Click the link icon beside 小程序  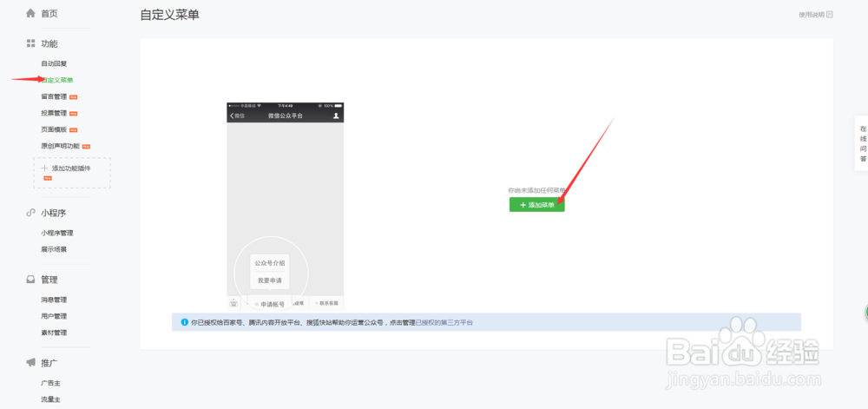click(31, 213)
